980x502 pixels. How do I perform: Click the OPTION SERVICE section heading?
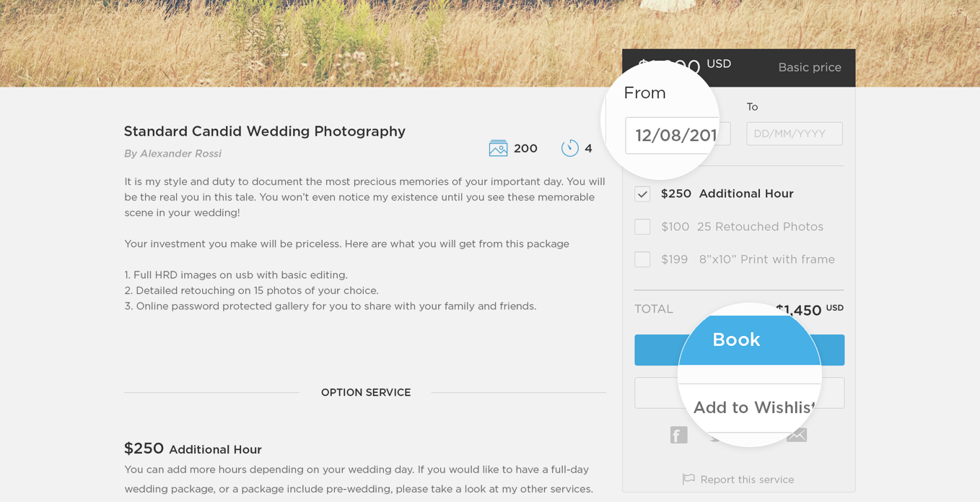click(366, 392)
